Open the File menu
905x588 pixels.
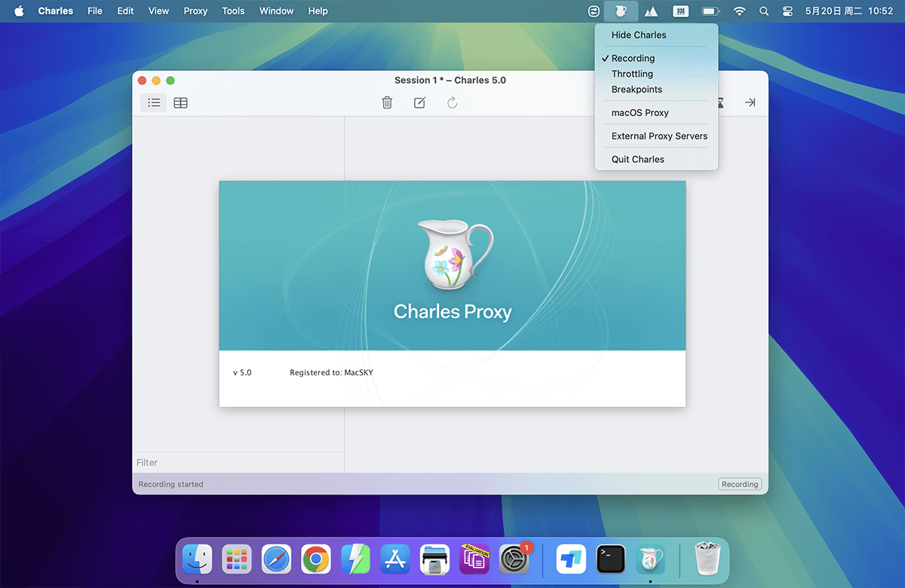tap(95, 11)
